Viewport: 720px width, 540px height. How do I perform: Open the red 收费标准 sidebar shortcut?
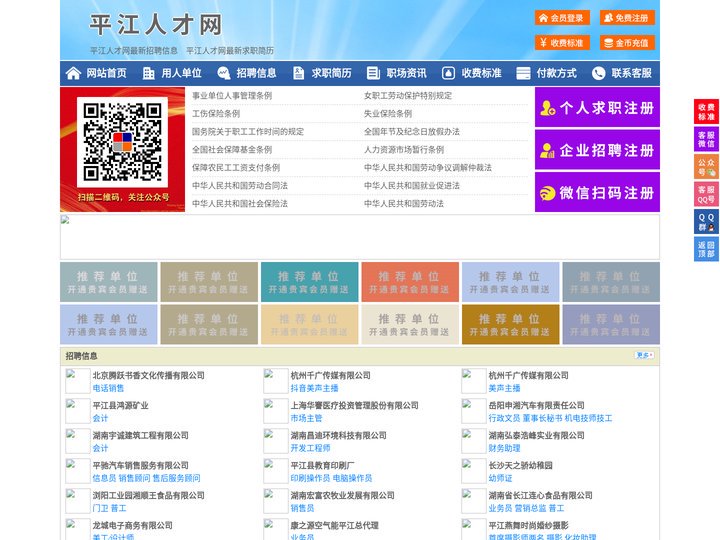click(706, 112)
